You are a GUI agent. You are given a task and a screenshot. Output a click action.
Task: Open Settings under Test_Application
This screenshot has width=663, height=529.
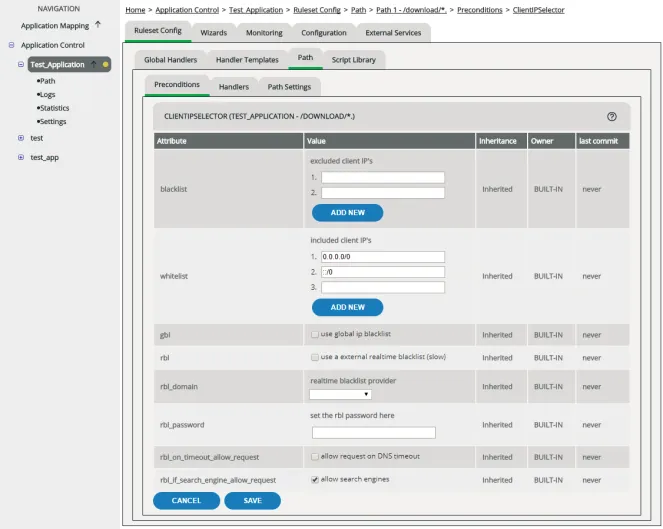click(52, 121)
